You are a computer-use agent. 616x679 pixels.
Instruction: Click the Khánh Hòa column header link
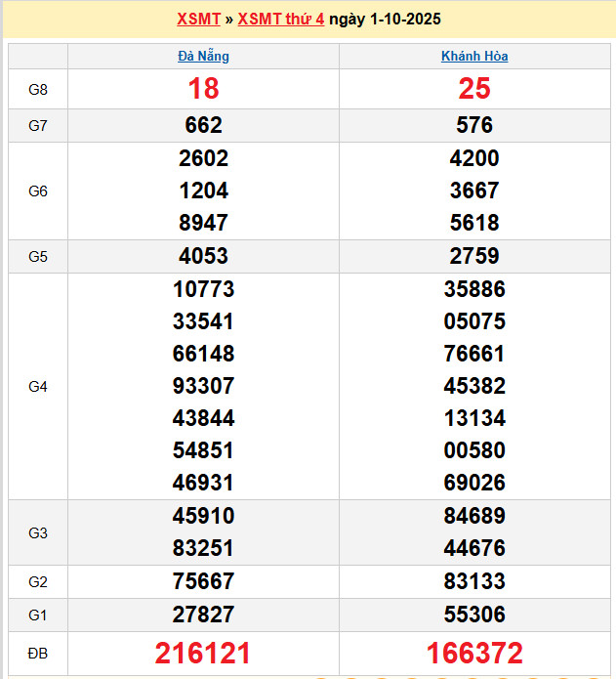point(474,56)
